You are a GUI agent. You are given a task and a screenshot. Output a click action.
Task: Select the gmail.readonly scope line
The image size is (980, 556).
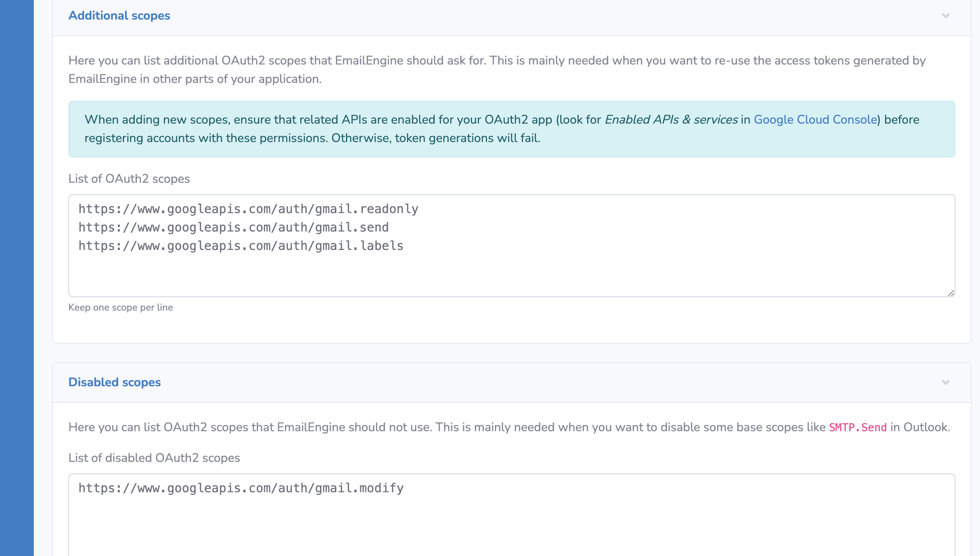tap(248, 208)
